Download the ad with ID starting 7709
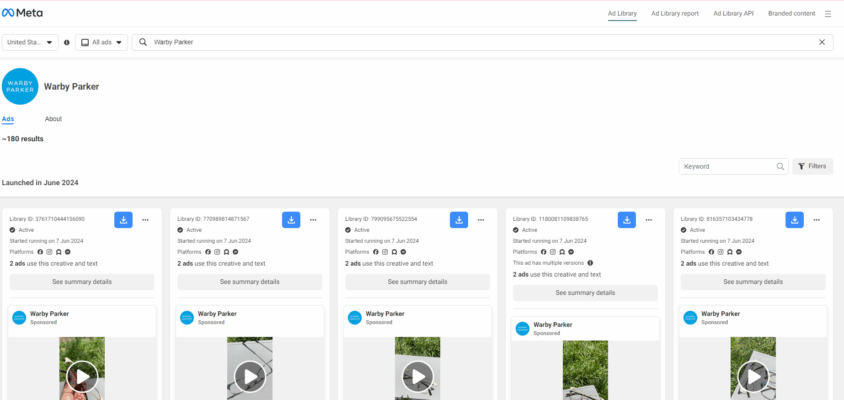This screenshot has width=844, height=400. click(x=291, y=220)
